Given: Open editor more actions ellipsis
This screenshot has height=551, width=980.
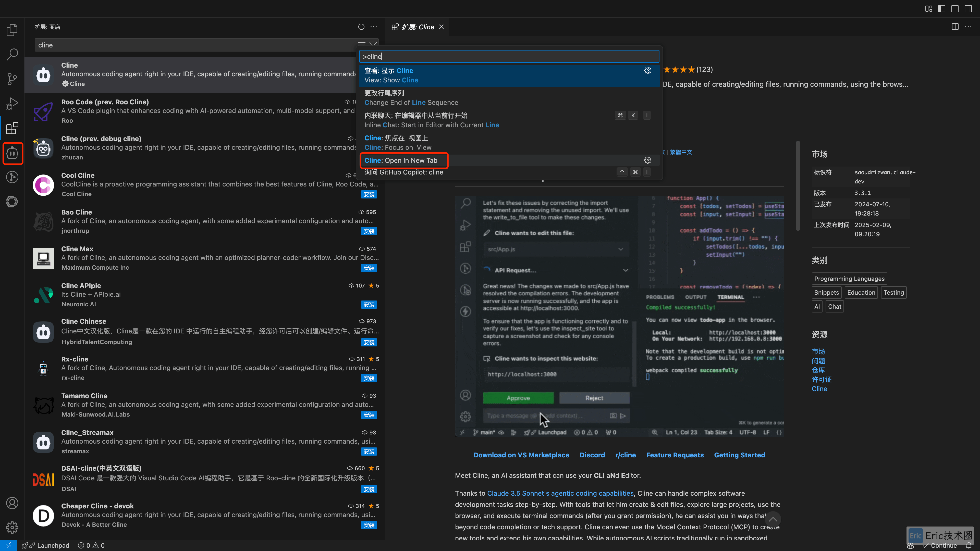Looking at the screenshot, I should tap(968, 27).
